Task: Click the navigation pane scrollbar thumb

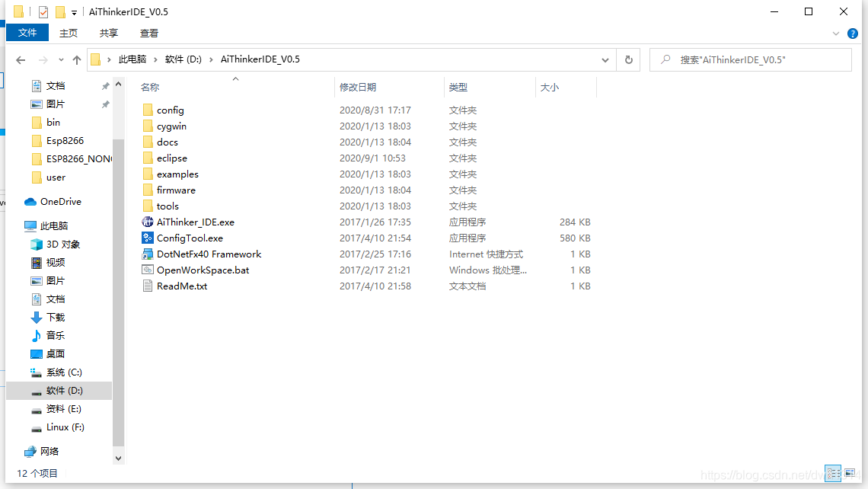Action: tap(118, 292)
